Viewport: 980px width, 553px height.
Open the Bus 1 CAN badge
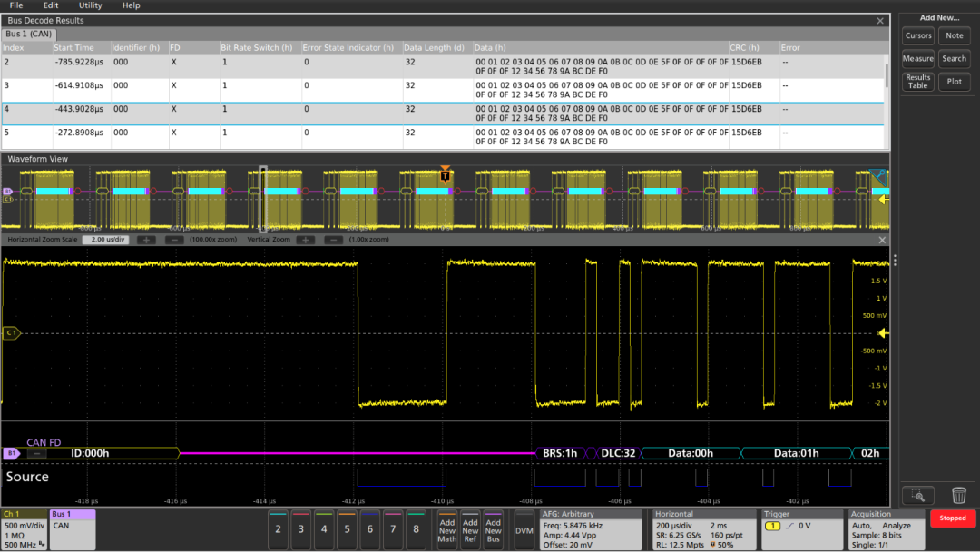(x=73, y=529)
